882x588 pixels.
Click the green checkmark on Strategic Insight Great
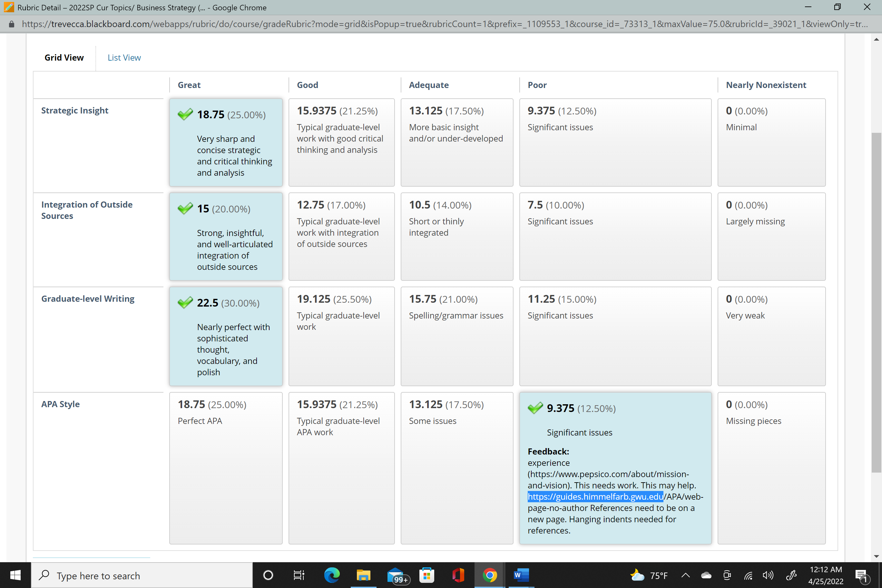click(x=185, y=114)
